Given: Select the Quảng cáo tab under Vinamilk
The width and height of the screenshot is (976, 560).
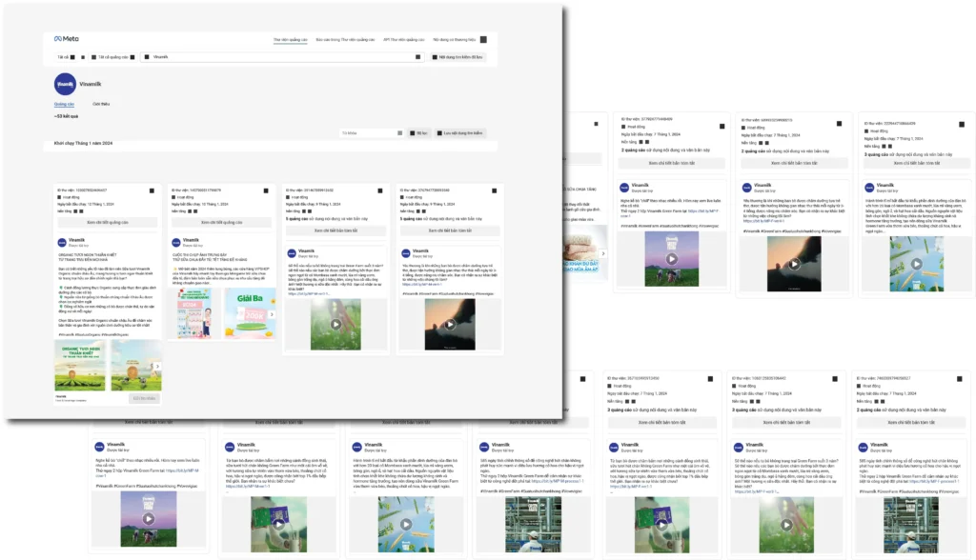Looking at the screenshot, I should 64,104.
